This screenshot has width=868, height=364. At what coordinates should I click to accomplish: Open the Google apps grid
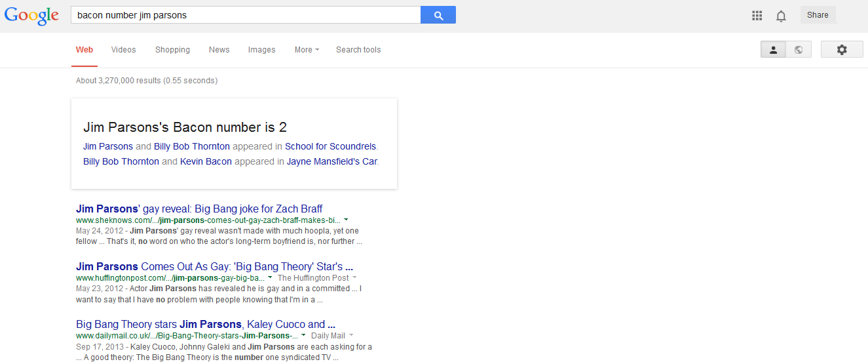757,16
